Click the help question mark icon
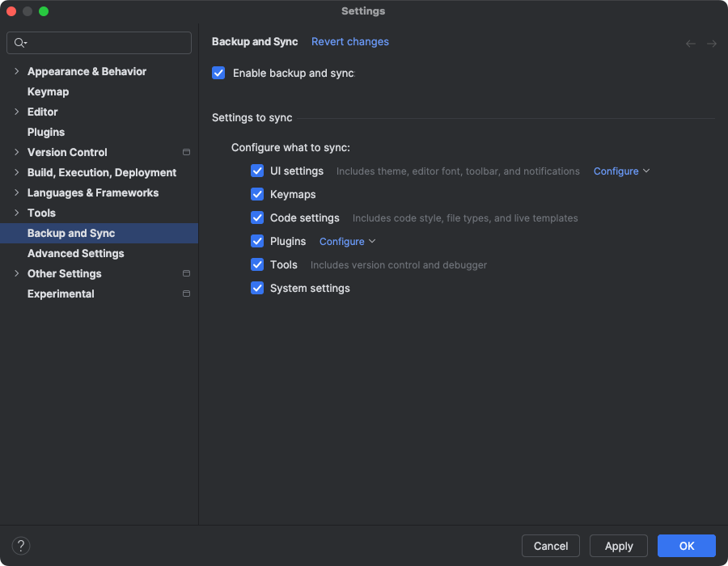728x566 pixels. (x=22, y=546)
